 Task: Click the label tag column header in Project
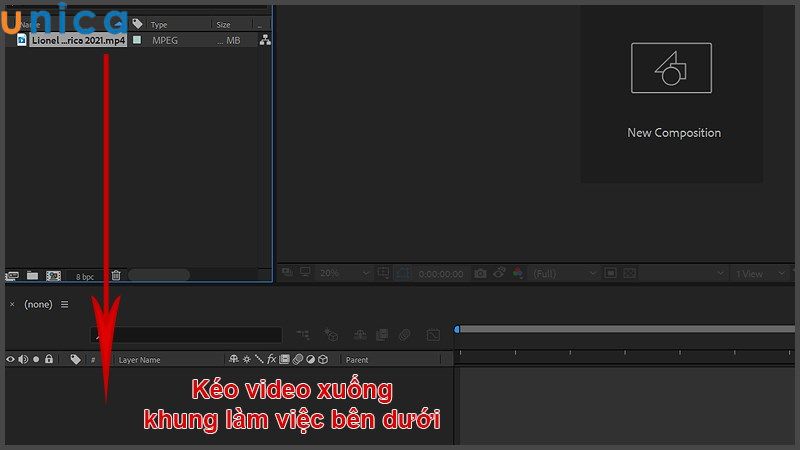pos(137,23)
